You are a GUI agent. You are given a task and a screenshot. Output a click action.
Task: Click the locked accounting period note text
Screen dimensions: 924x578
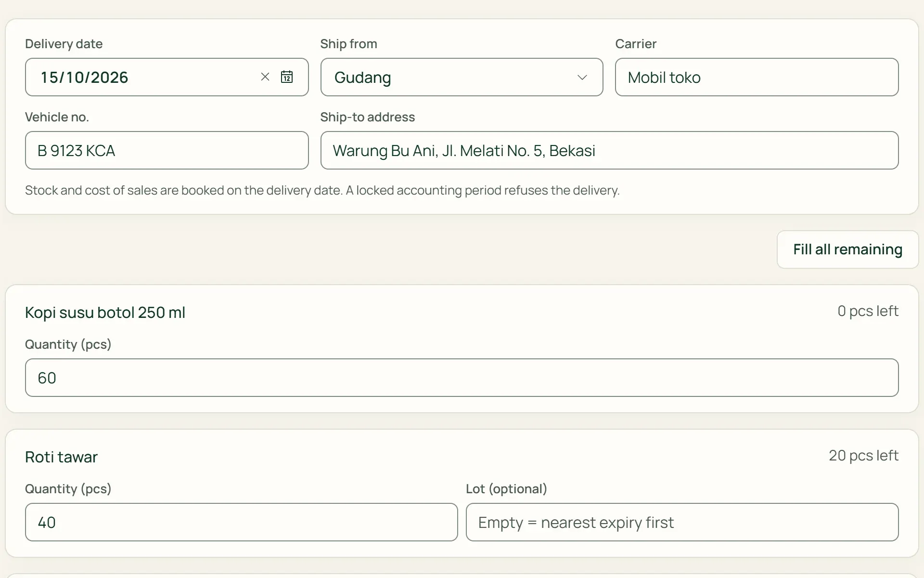coord(322,190)
